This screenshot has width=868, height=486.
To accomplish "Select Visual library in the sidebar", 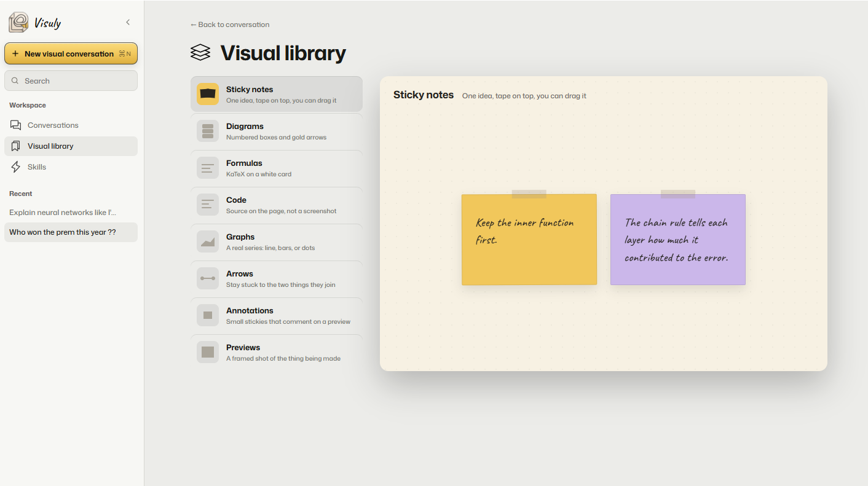I will [71, 146].
